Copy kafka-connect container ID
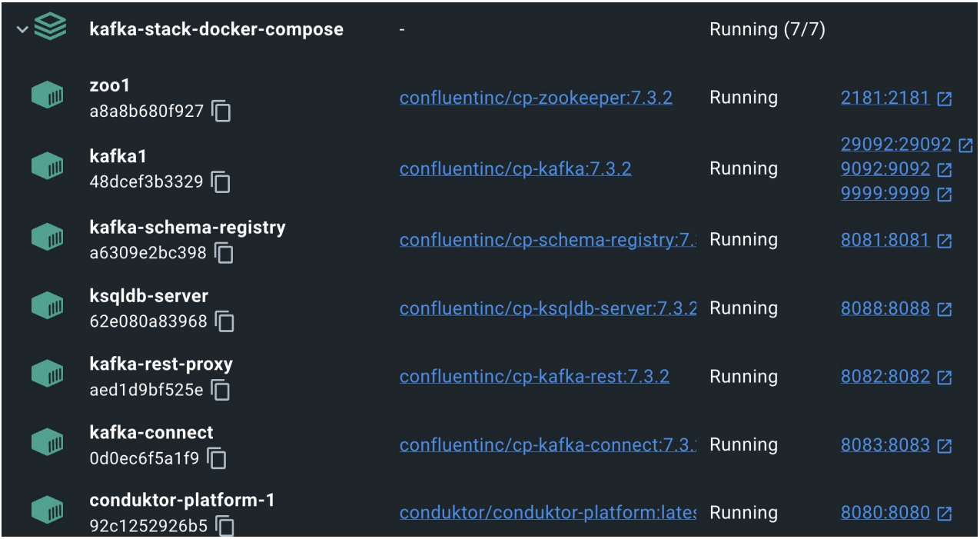The width and height of the screenshot is (980, 539). [217, 459]
